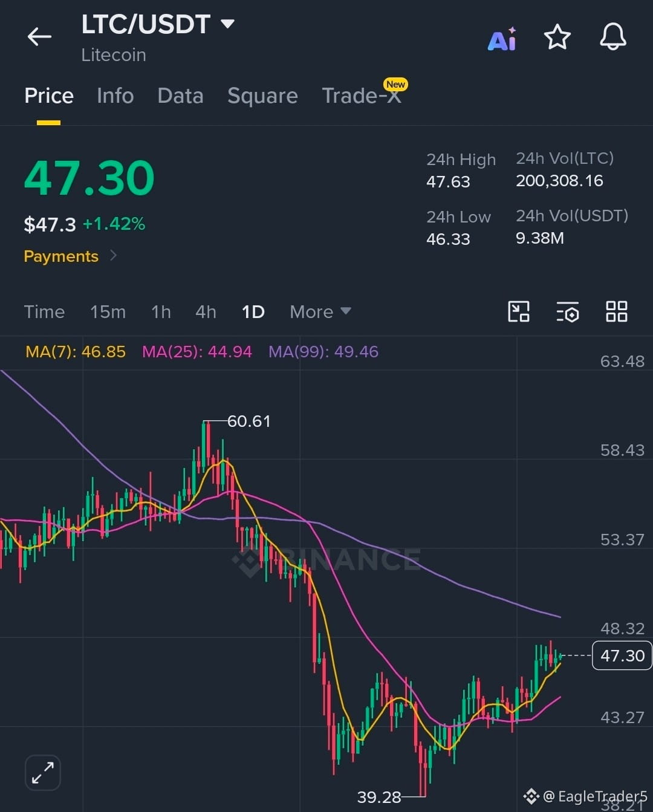The width and height of the screenshot is (653, 812).
Task: Open price alert bell icon
Action: click(x=612, y=37)
